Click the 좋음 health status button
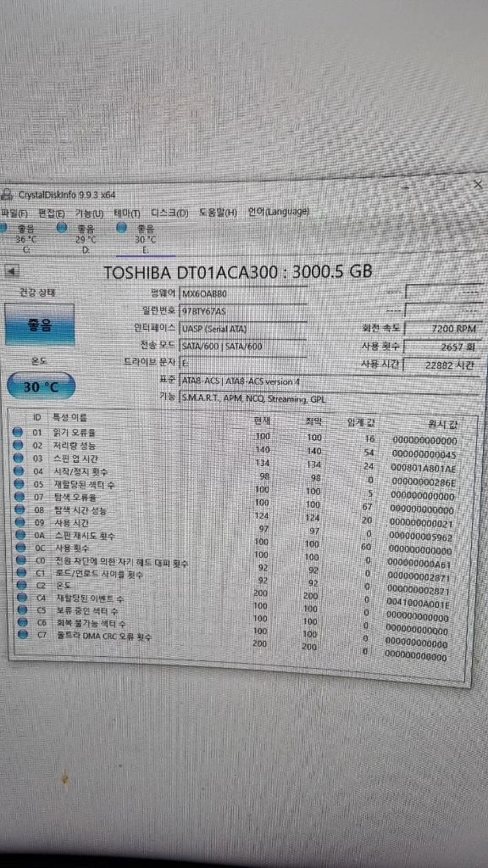The height and width of the screenshot is (868, 488). pos(39,325)
